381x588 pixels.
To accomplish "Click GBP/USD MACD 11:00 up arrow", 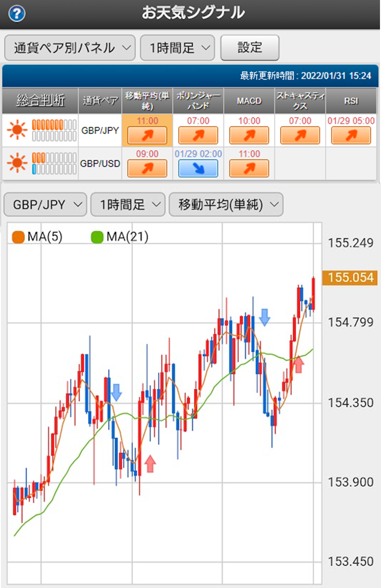I will [250, 168].
